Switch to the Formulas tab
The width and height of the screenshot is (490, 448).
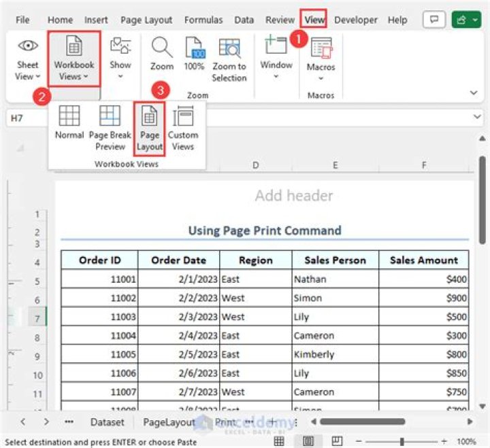pyautogui.click(x=203, y=20)
